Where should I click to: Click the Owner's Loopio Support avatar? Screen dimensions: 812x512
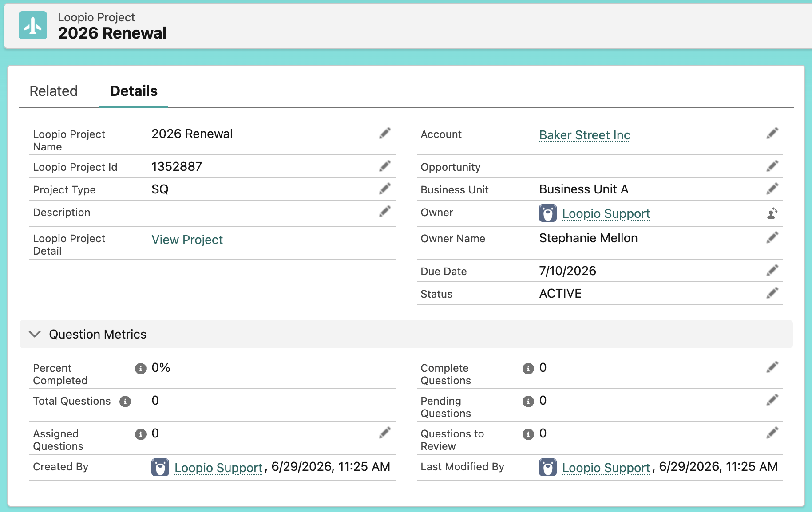click(x=548, y=213)
